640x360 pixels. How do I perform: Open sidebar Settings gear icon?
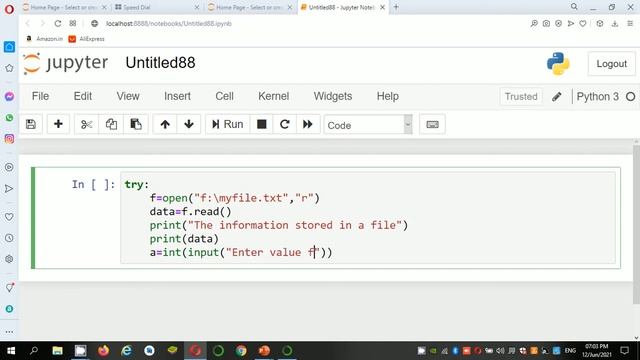[9, 259]
